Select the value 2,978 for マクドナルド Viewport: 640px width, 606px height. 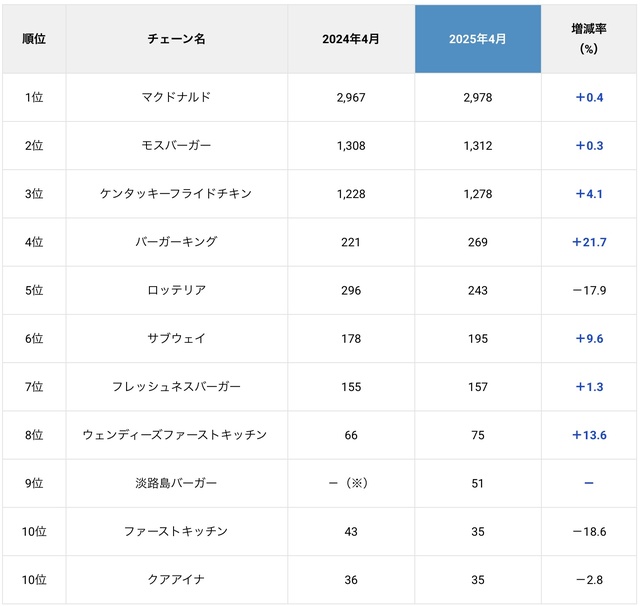pos(478,98)
